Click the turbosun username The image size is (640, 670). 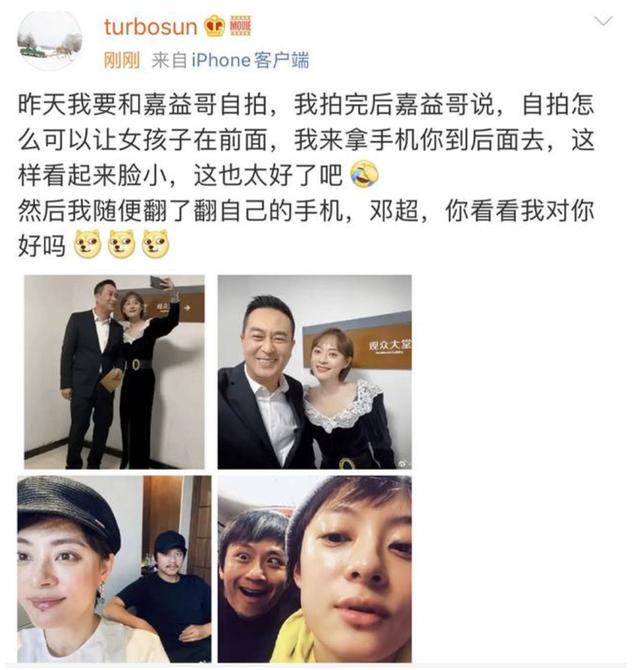click(x=150, y=27)
